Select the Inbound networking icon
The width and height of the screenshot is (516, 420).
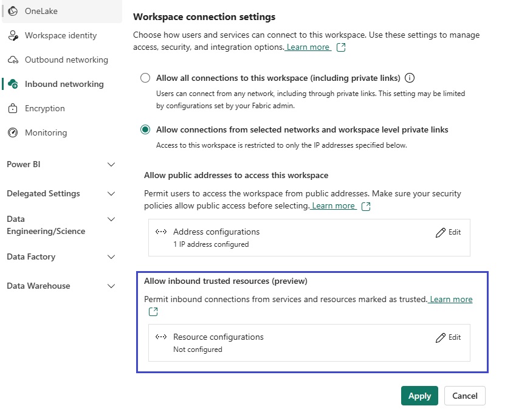click(12, 84)
